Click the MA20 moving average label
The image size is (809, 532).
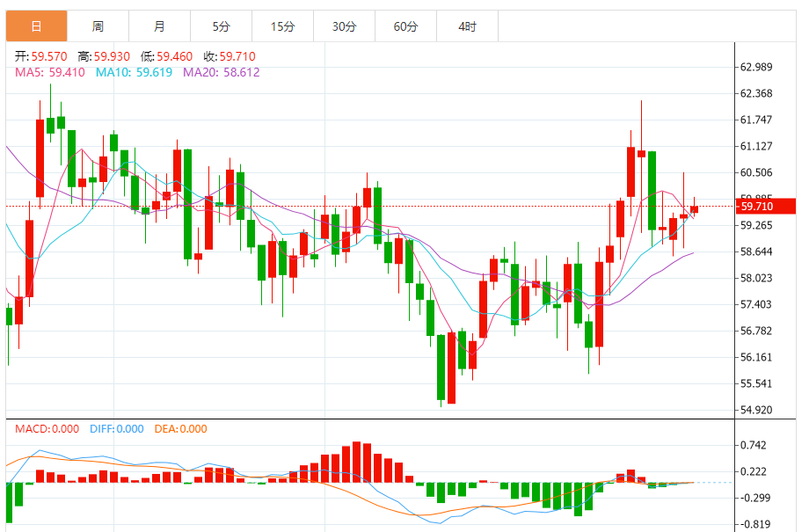coord(221,72)
